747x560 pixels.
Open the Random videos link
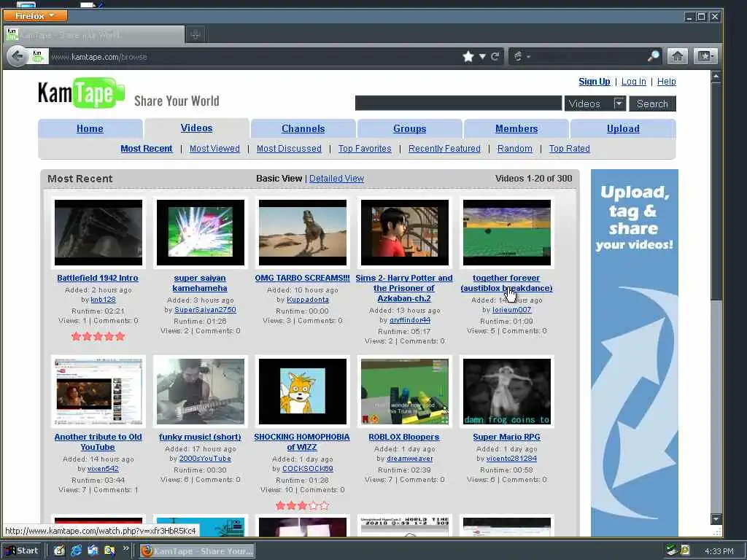(515, 149)
